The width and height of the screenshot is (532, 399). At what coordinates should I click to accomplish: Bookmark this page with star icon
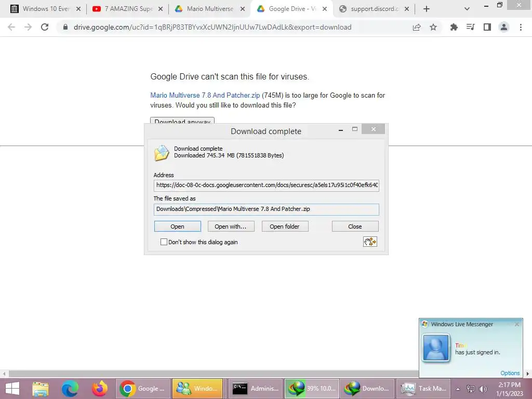click(x=433, y=27)
